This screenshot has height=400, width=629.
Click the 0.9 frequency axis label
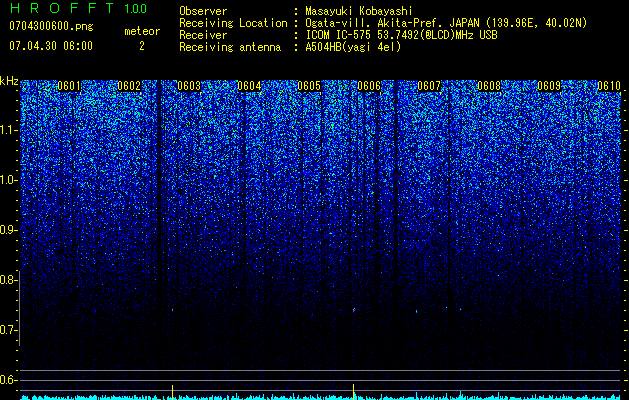pyautogui.click(x=7, y=230)
